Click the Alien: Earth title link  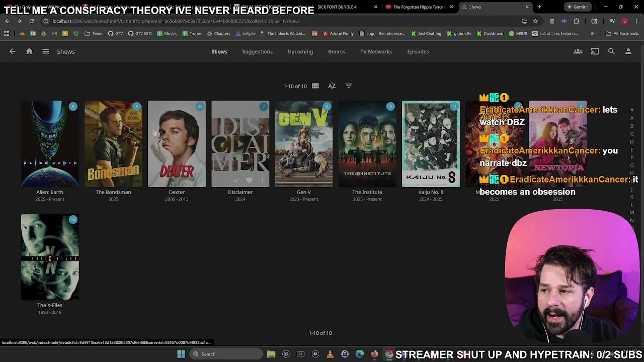(x=50, y=192)
